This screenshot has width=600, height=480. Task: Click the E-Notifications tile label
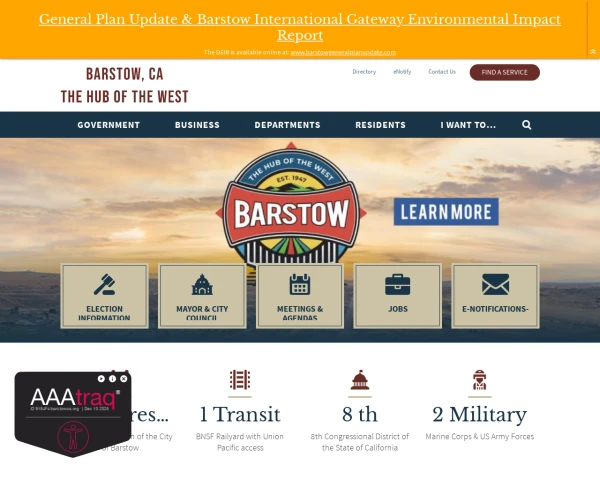[496, 309]
